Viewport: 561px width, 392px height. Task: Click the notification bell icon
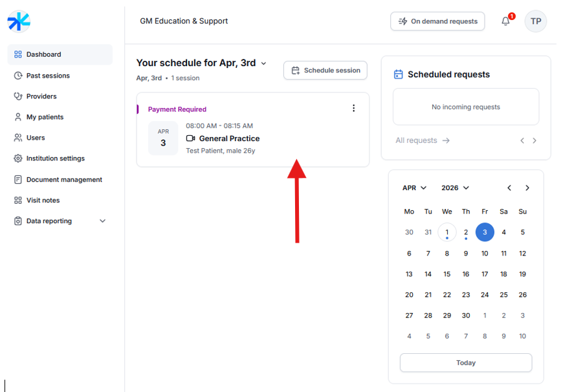coord(505,21)
